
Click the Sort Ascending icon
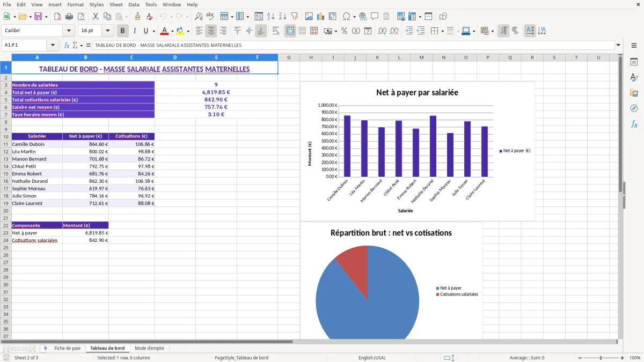point(271,17)
